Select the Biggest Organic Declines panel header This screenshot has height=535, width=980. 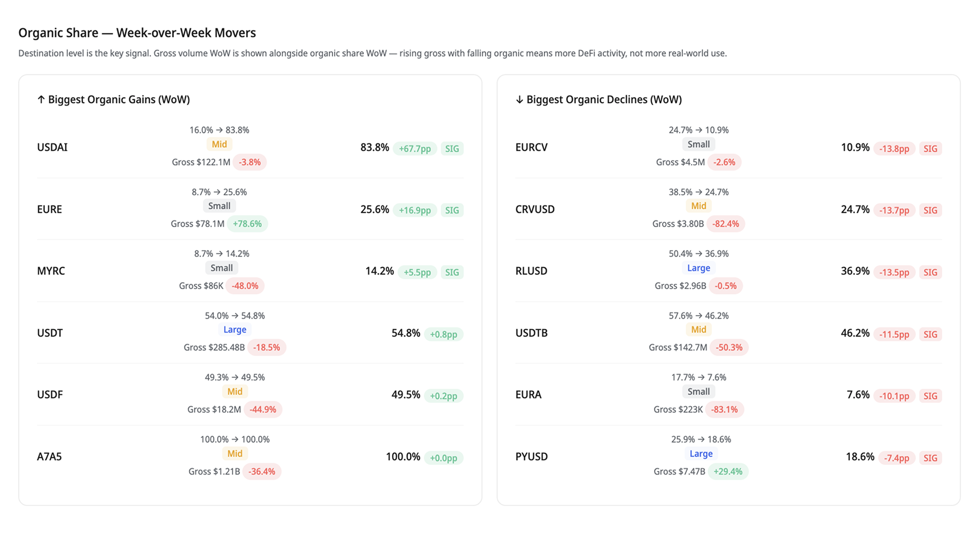pos(599,99)
